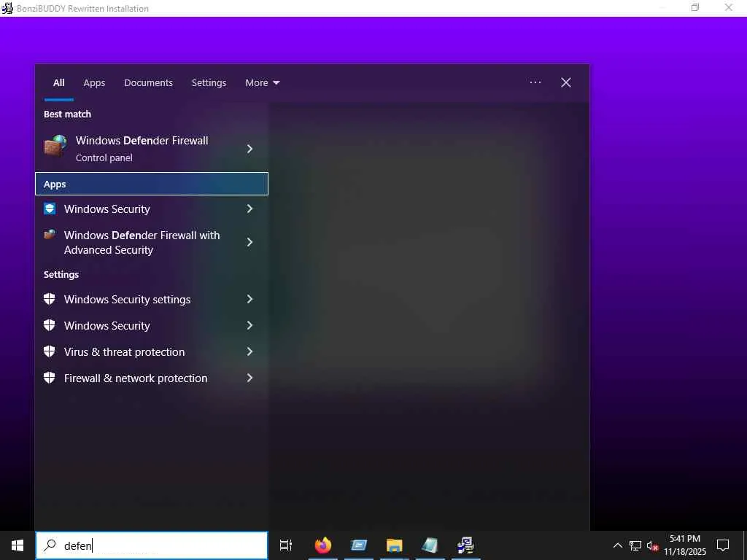Switch to the Settings search tab
747x560 pixels.
(209, 83)
